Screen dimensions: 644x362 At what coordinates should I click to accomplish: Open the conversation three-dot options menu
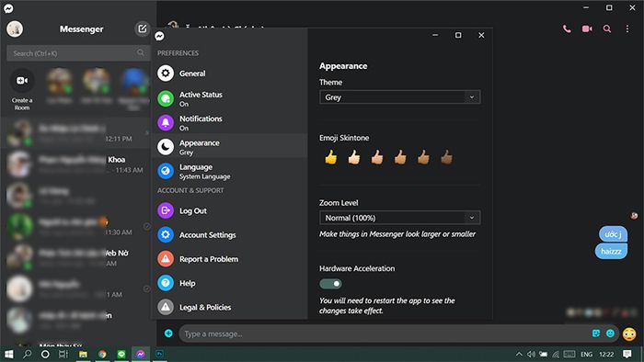(x=627, y=28)
